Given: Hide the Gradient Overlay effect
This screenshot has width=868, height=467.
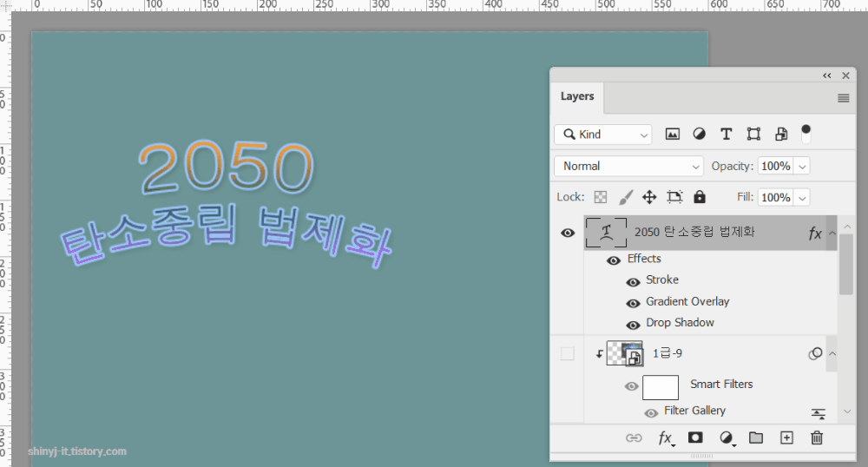Looking at the screenshot, I should (x=633, y=303).
